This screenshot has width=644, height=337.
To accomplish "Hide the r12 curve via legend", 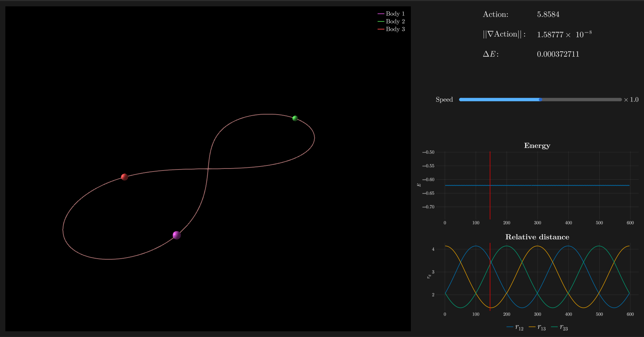I will [x=515, y=328].
